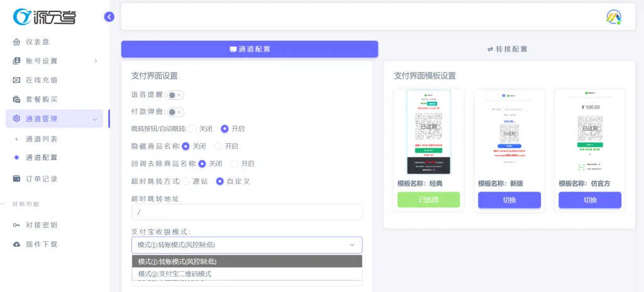Screen dimensions: 644x292
Task: Open 在线充值 in the sidebar
Action: [x=42, y=80]
